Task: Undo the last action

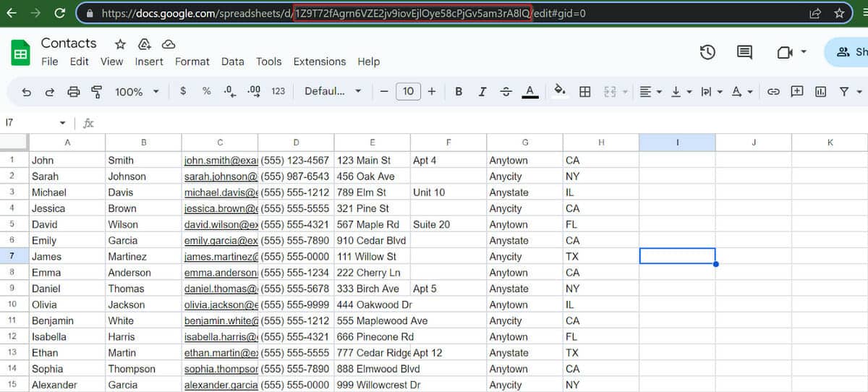Action: (x=27, y=92)
